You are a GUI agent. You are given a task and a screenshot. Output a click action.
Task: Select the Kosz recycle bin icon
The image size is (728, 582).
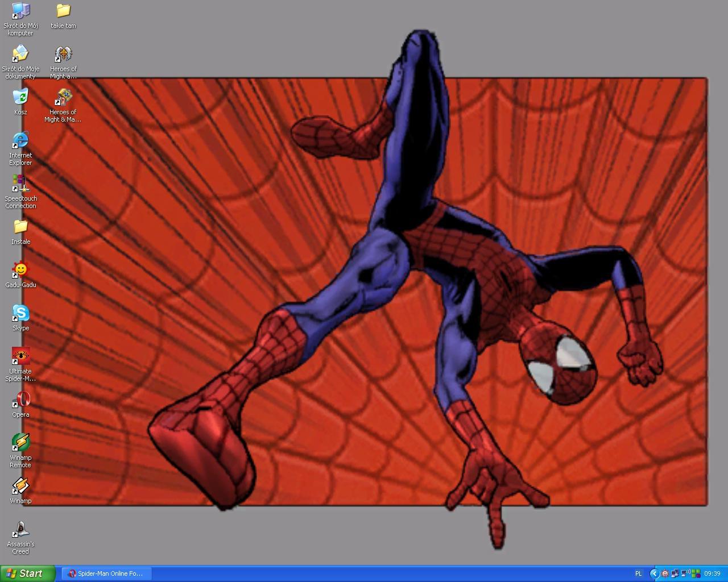(20, 97)
